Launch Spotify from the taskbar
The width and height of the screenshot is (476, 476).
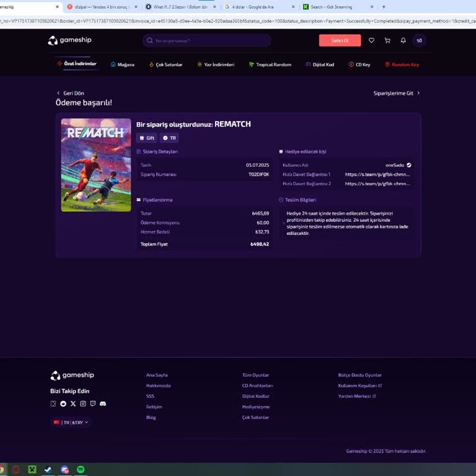click(x=81, y=469)
